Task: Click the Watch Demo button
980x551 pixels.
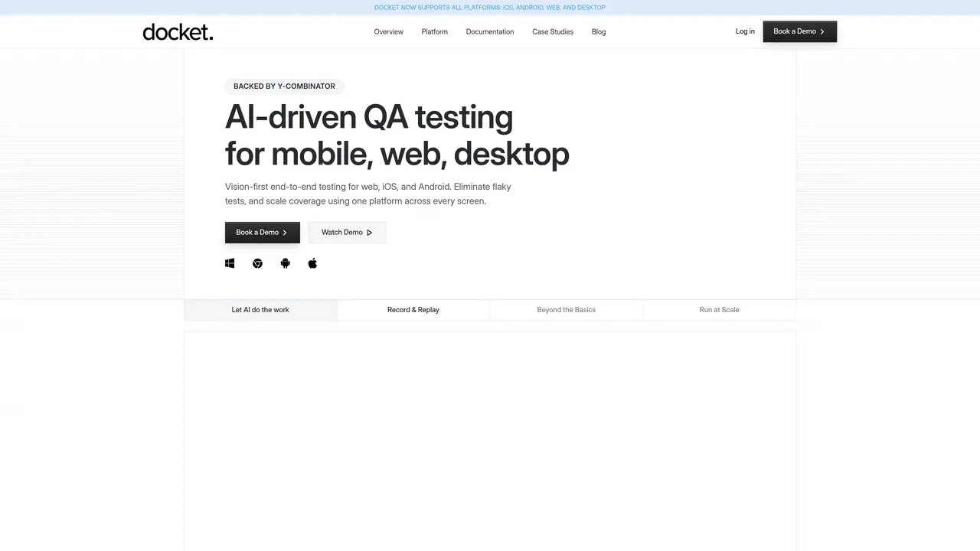Action: pos(347,233)
